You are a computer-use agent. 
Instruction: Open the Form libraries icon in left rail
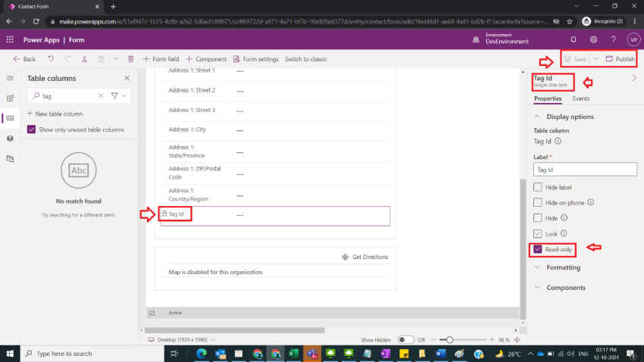click(11, 158)
